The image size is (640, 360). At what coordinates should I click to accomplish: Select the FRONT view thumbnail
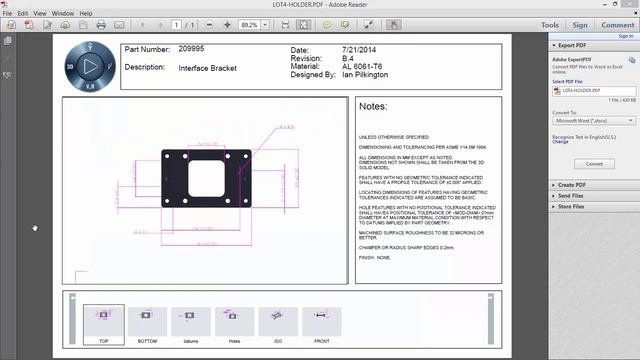pos(322,324)
